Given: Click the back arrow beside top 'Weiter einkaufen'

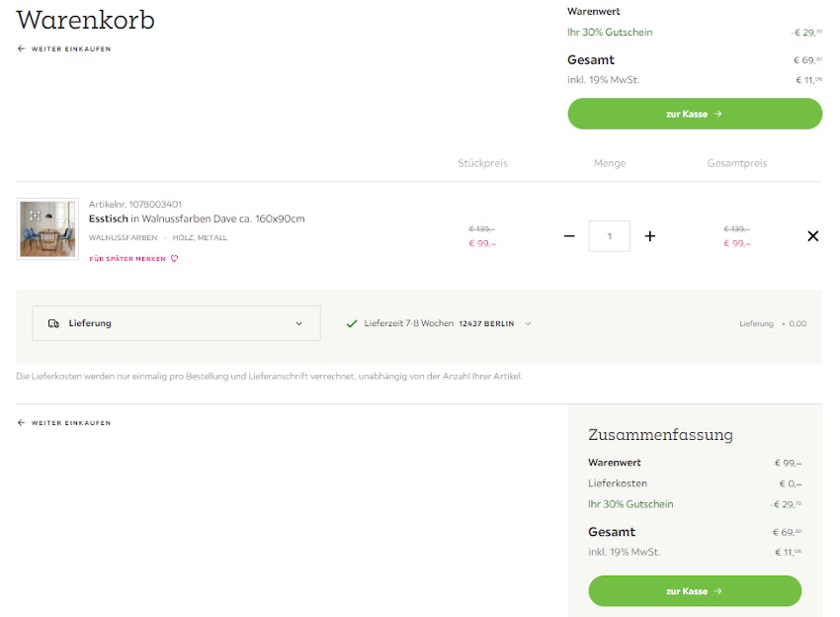Looking at the screenshot, I should (22, 48).
